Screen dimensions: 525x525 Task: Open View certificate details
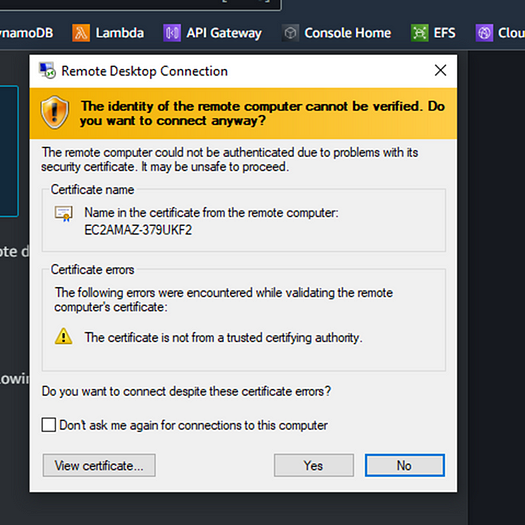pos(99,465)
